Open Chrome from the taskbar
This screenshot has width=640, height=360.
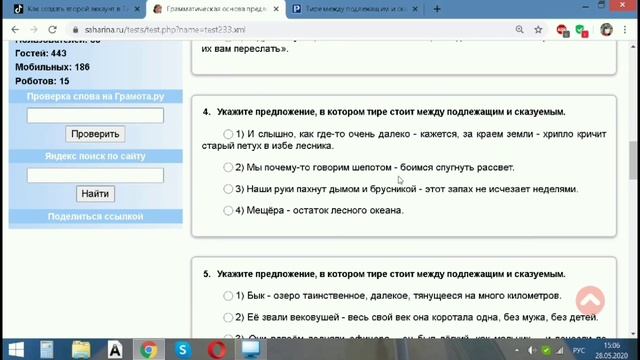pyautogui.click(x=149, y=350)
